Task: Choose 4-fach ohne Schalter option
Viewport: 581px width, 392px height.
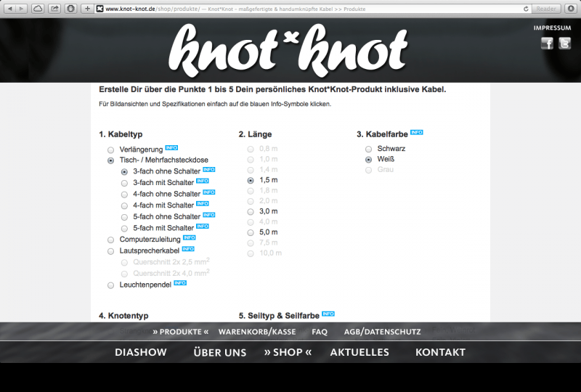Action: point(124,195)
